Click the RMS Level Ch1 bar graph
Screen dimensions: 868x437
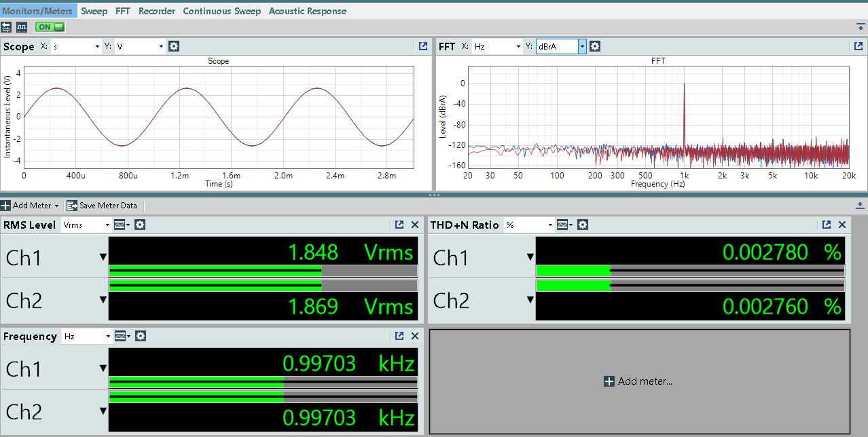point(263,271)
